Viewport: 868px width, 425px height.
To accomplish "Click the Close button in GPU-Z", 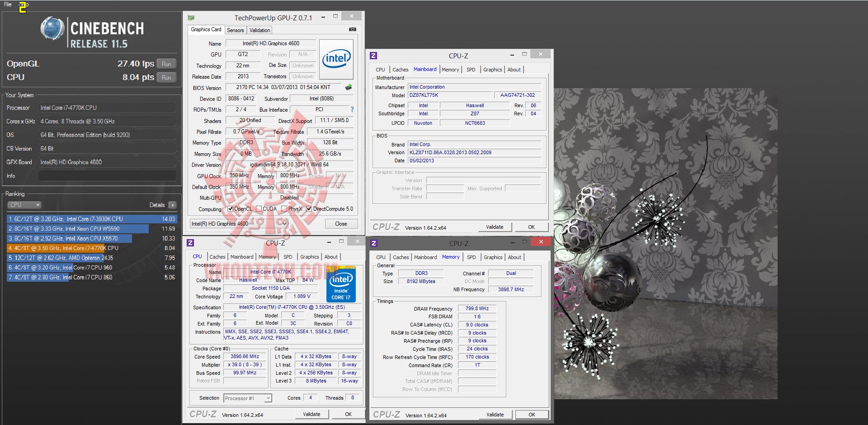I will (x=341, y=224).
